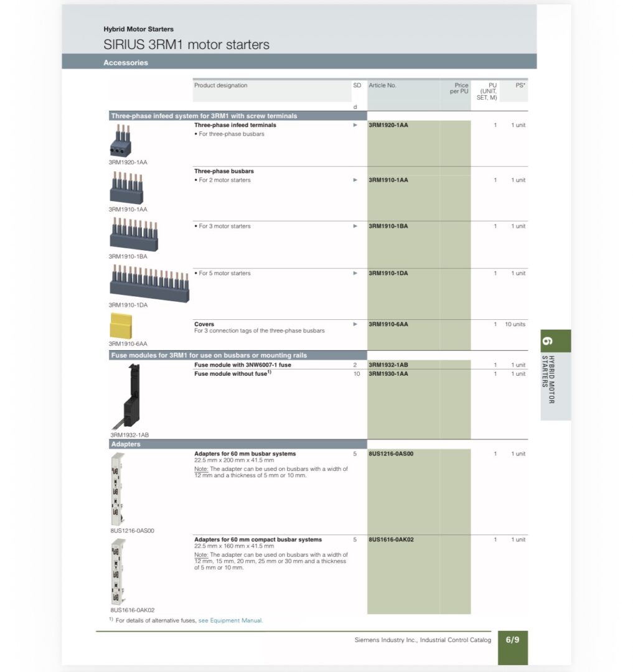Click the arrow for 5 motor starters row
The height and width of the screenshot is (672, 633).
click(355, 273)
